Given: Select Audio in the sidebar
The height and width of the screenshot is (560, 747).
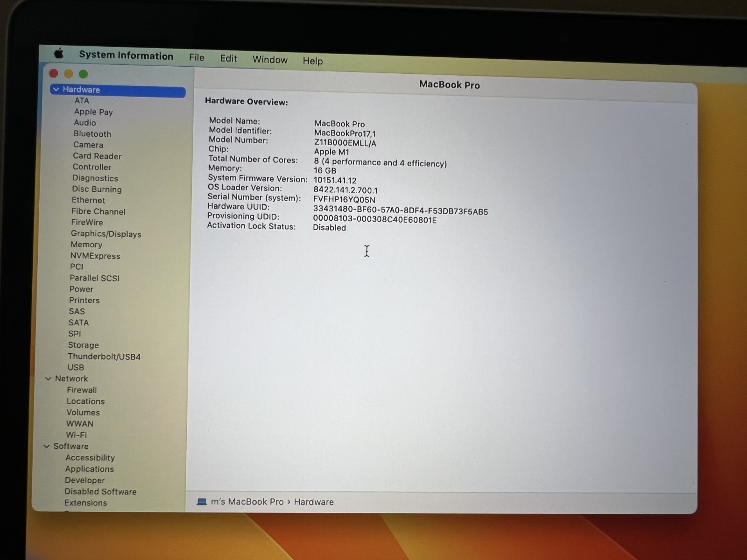Looking at the screenshot, I should pyautogui.click(x=85, y=123).
